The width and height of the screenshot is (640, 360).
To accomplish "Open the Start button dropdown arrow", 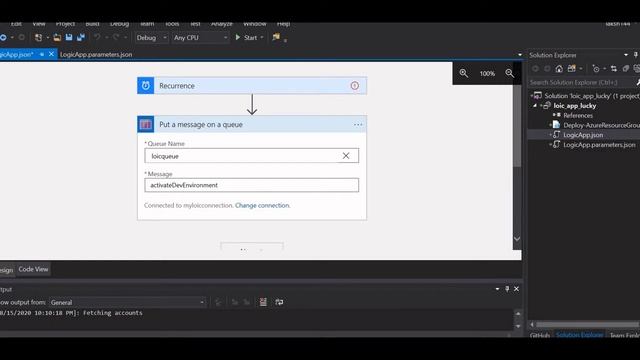I will pyautogui.click(x=262, y=38).
